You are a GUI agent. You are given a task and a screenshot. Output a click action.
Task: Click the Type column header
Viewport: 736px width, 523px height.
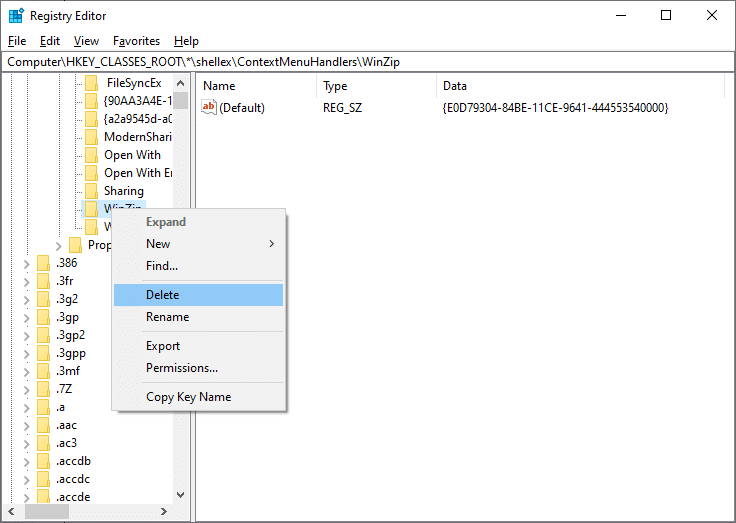point(335,86)
